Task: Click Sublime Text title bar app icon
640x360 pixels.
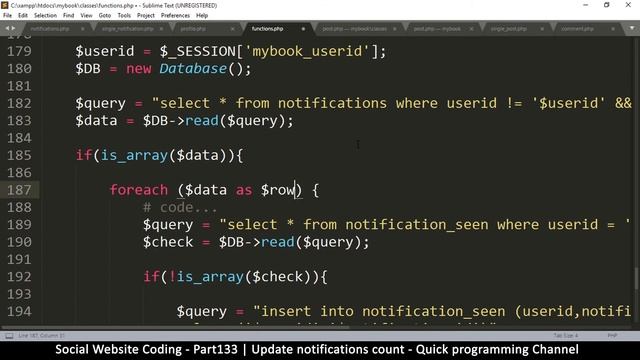Action: point(5,5)
